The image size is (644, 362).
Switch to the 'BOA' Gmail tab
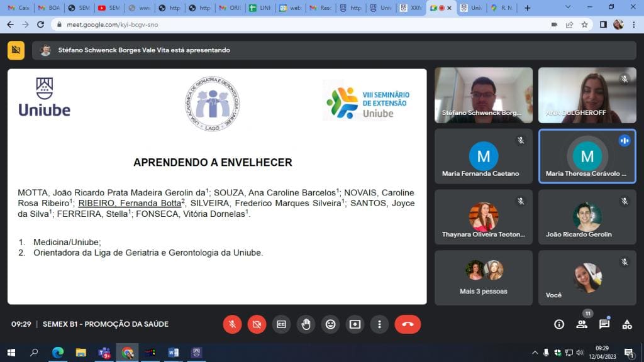point(49,8)
